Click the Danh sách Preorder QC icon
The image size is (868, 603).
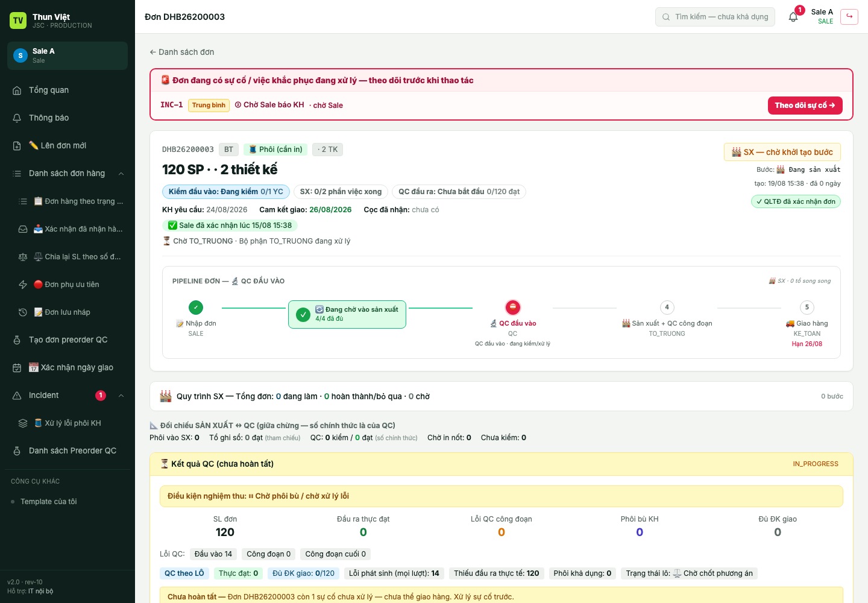pyautogui.click(x=17, y=451)
